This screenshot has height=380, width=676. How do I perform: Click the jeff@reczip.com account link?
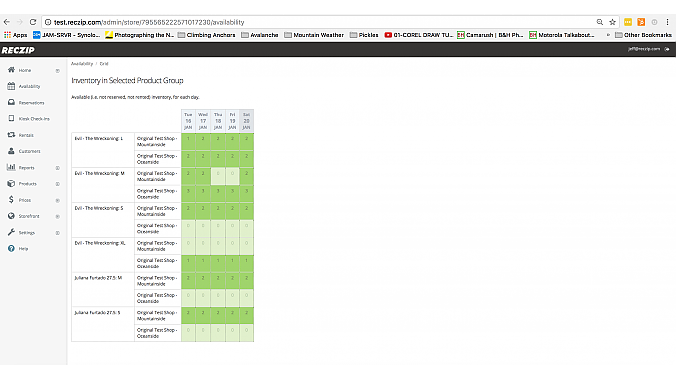click(x=644, y=49)
